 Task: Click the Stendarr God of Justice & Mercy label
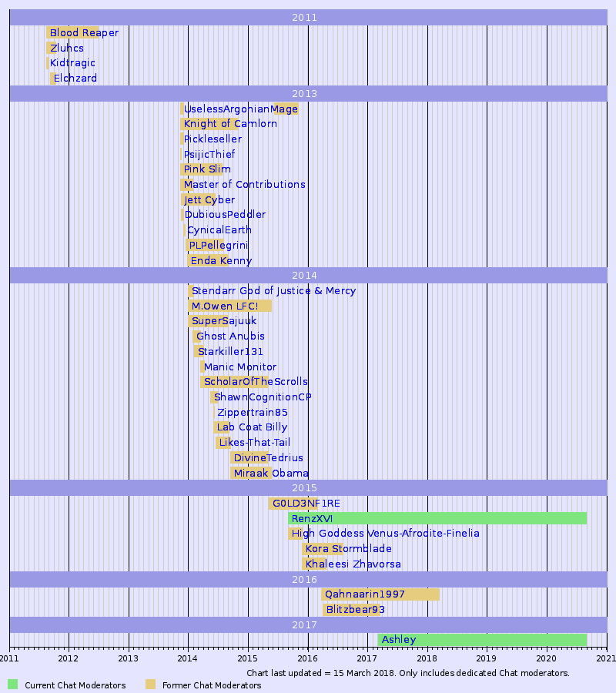coord(274,291)
